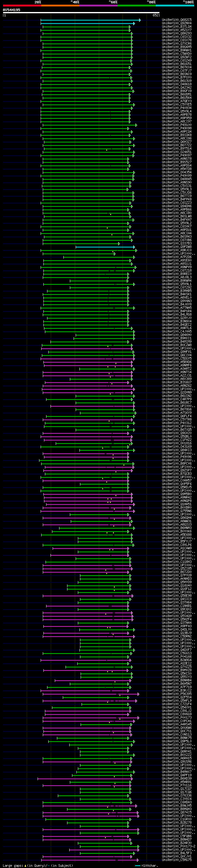This screenshot has width=197, height=868.
Task: Open hit UniRef100_A3AMT2
Action: pos(177,369)
